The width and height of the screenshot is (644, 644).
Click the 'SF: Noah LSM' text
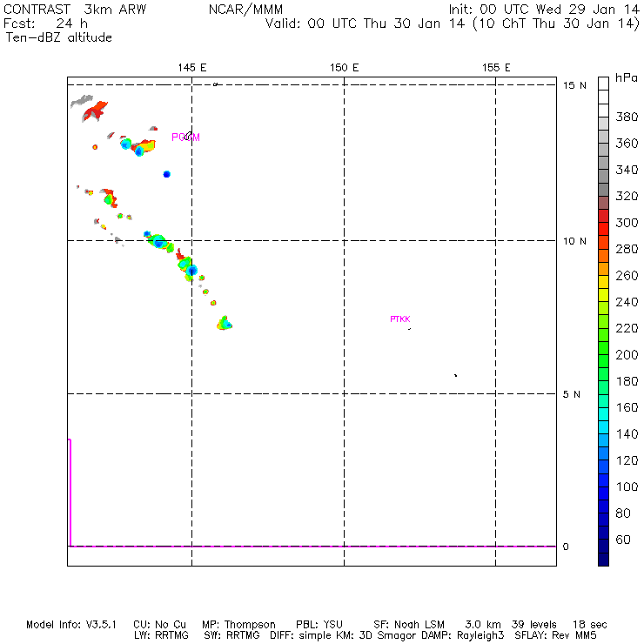pyautogui.click(x=409, y=625)
